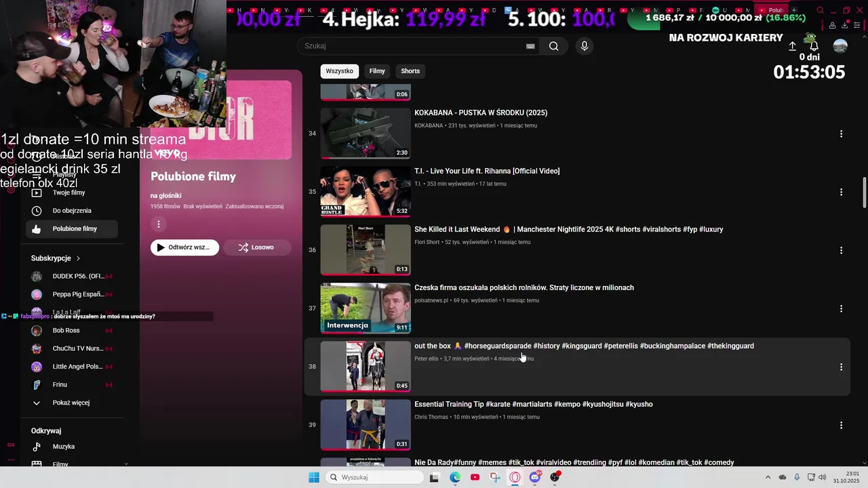Screen dimensions: 868x488
Task: Open YouTube app on the taskbar
Action: coord(475,477)
